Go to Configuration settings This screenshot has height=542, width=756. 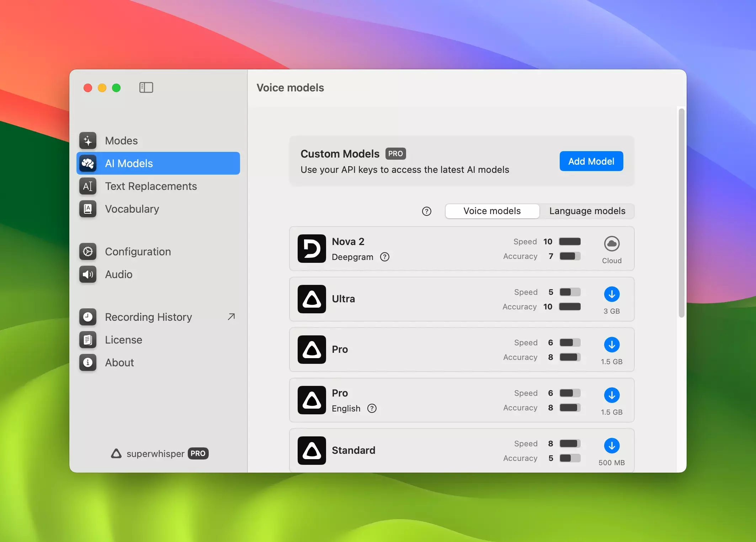138,252
